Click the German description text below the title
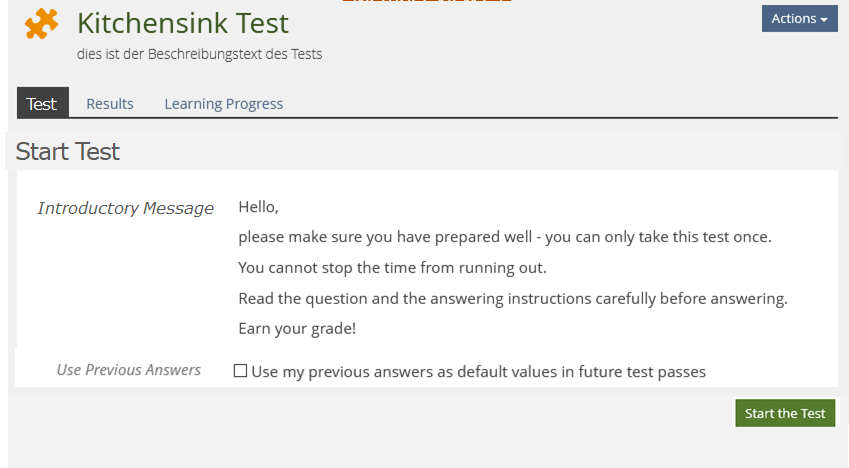This screenshot has width=849, height=468. click(x=199, y=54)
